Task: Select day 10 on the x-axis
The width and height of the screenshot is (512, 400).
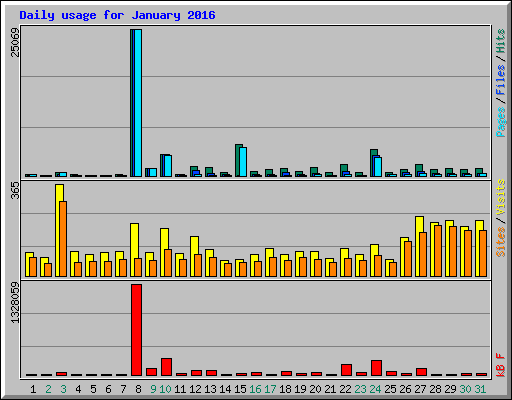Action: click(x=165, y=389)
